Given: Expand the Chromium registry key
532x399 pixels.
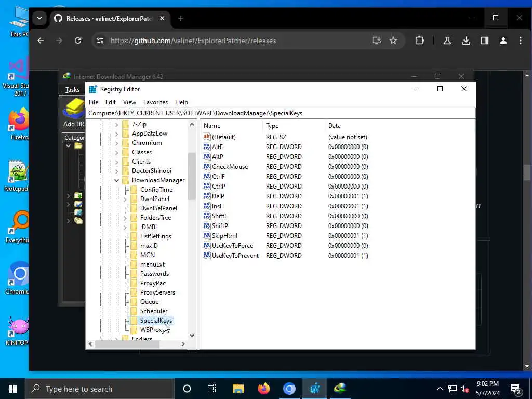Looking at the screenshot, I should (x=116, y=143).
